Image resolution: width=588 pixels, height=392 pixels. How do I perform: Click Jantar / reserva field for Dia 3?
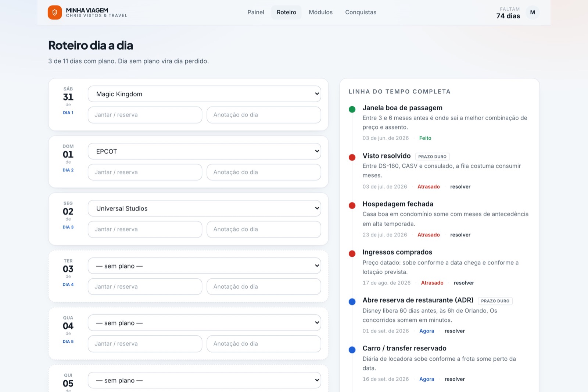(145, 229)
